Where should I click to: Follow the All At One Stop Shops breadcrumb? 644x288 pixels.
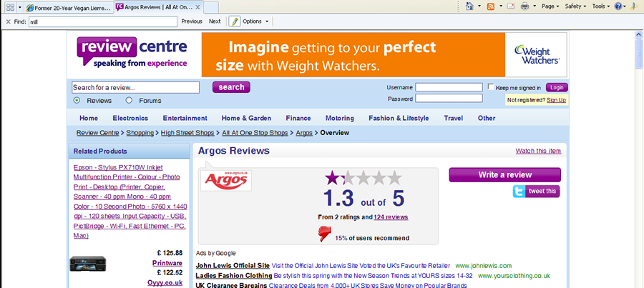(255, 133)
